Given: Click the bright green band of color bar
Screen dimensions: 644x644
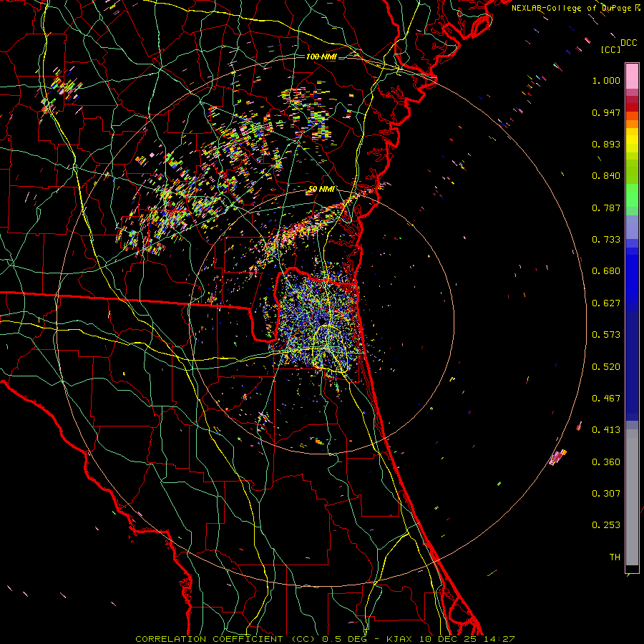Looking at the screenshot, I should (632, 195).
